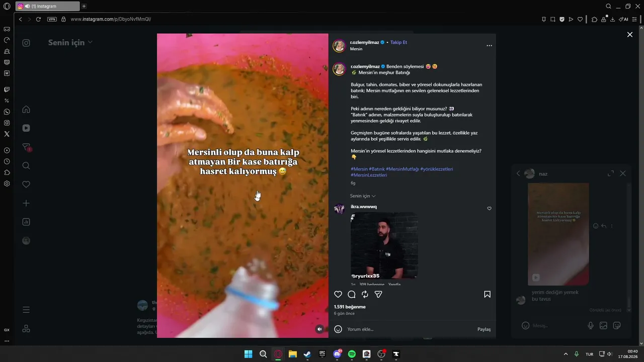Image resolution: width=644 pixels, height=362 pixels.
Task: Open the ad blocker shield icon
Action: [562, 19]
